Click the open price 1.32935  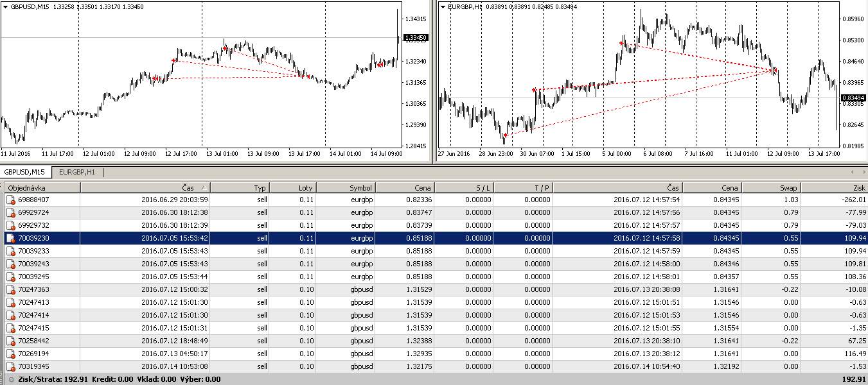(420, 354)
